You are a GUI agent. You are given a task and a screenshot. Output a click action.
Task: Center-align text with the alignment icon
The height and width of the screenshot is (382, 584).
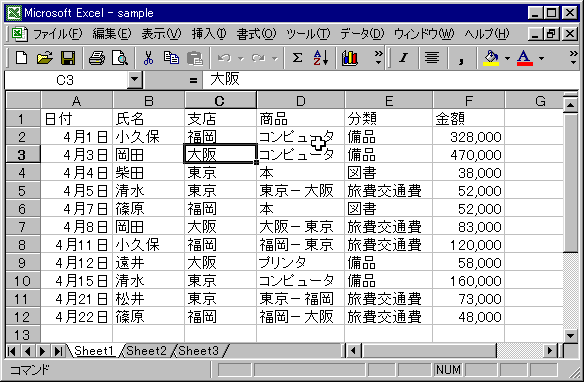[432, 58]
